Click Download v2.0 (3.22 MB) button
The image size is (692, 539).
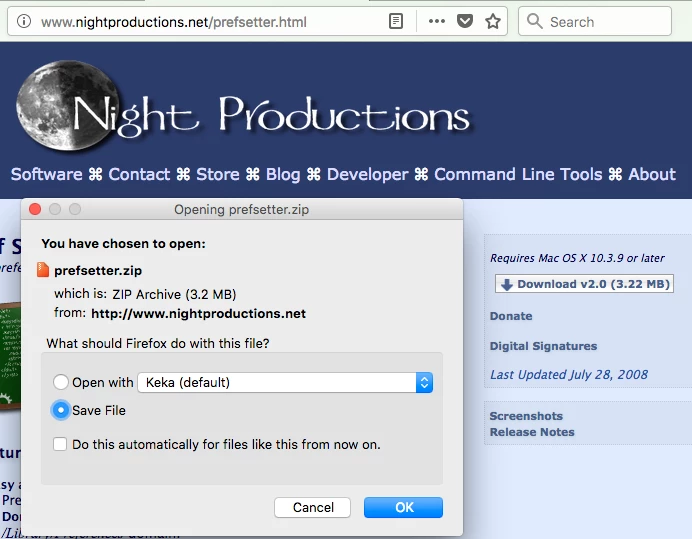584,284
